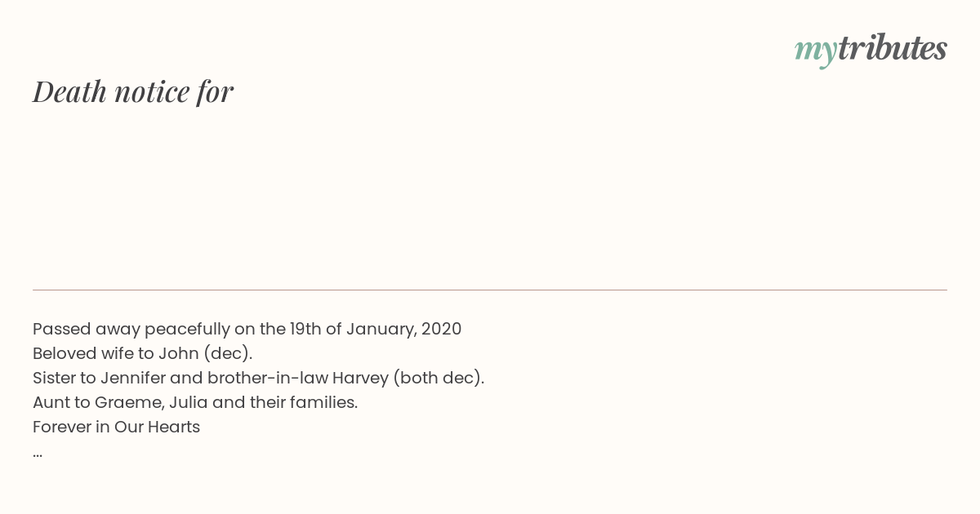Click the "Beloved wife to John (dec)." line

(x=143, y=353)
